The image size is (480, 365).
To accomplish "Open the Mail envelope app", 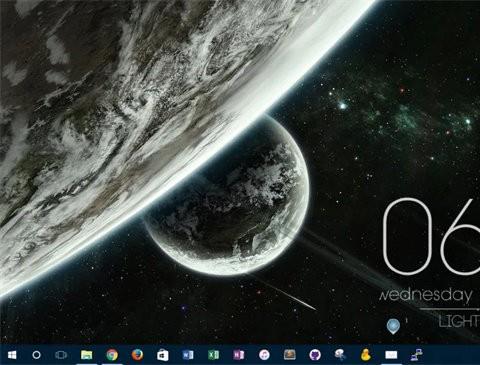I will coord(391,355).
